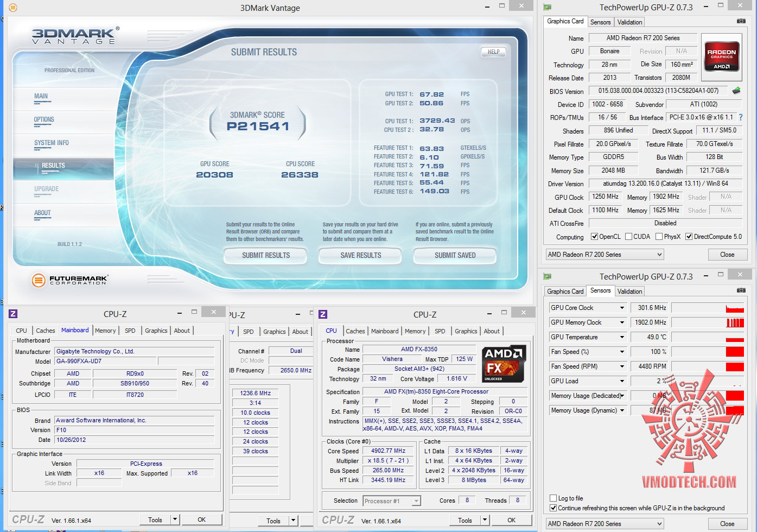Screen dimensions: 757x532
Task: Toggle the DirectCompute 5.0 checkbox
Action: click(689, 237)
